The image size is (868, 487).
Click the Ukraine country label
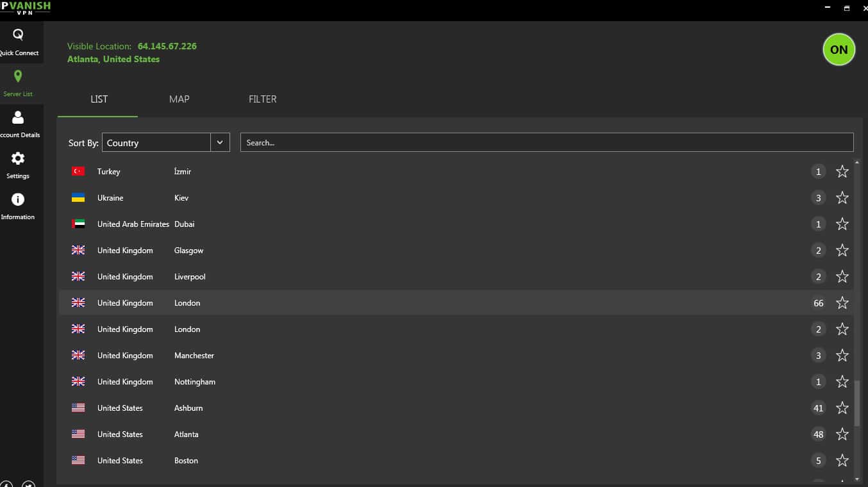click(x=110, y=197)
